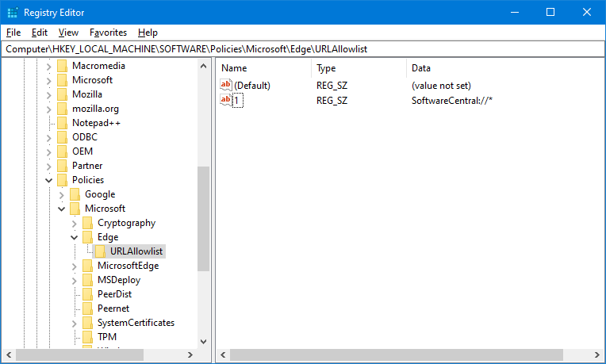606x364 pixels.
Task: Collapse the Edge key node
Action: tap(75, 237)
